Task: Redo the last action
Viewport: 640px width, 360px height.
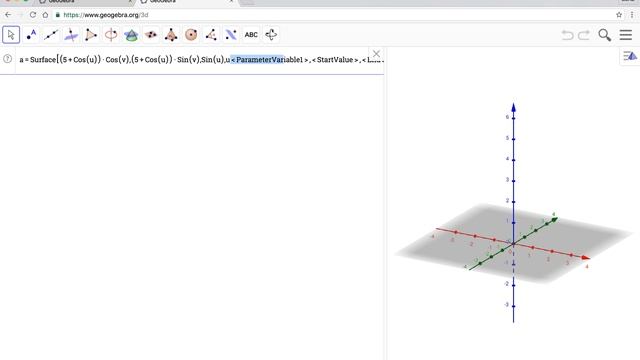Action: [584, 35]
